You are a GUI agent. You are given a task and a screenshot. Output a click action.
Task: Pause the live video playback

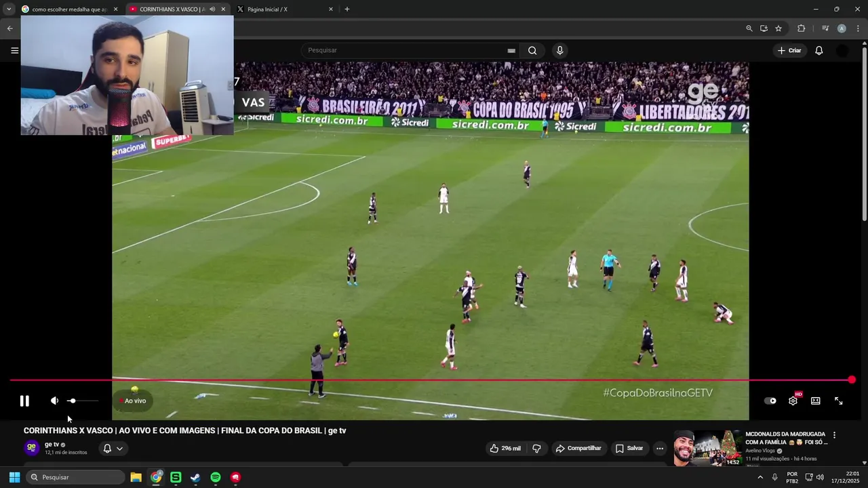pos(24,401)
